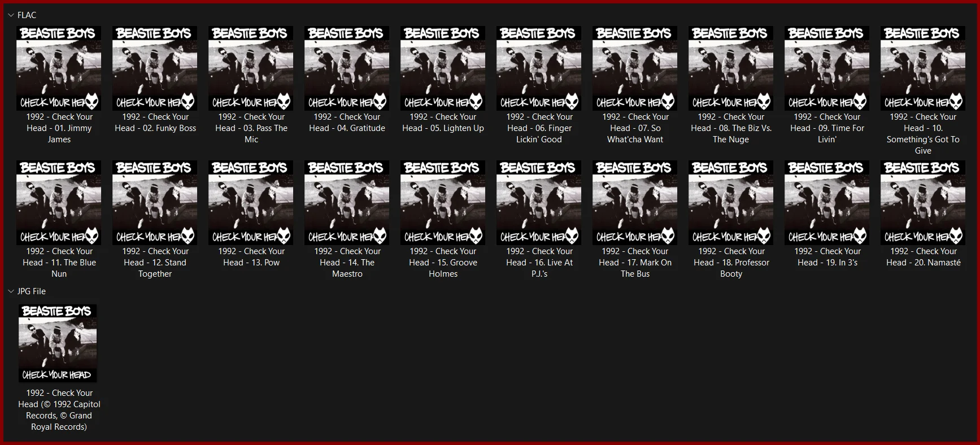Select thumbnail for 09. Time For Livin'
Image resolution: width=980 pixels, height=445 pixels.
click(827, 68)
